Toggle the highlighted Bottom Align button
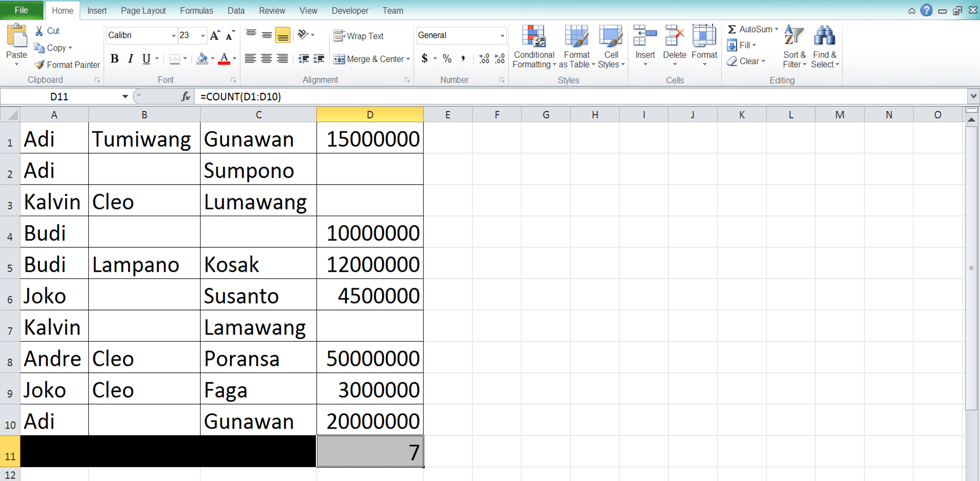980x481 pixels. (282, 35)
